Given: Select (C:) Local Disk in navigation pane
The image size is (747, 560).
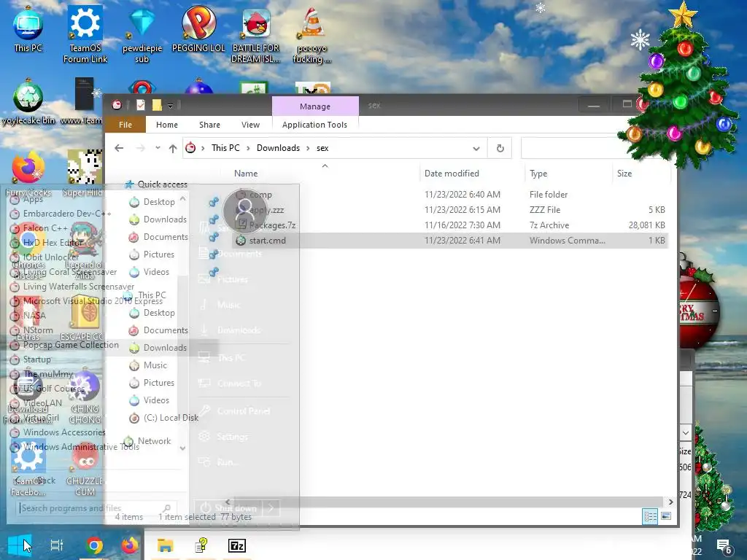Looking at the screenshot, I should tap(171, 418).
